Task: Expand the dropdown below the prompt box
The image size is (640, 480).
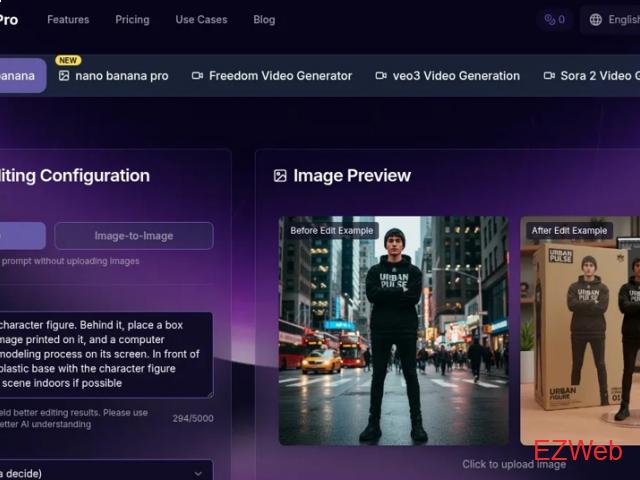Action: (105, 471)
